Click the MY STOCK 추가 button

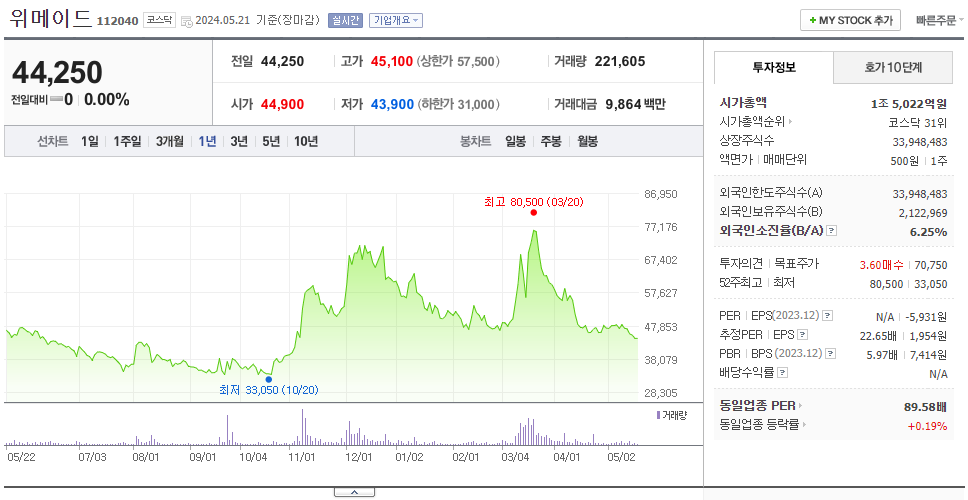pos(851,20)
